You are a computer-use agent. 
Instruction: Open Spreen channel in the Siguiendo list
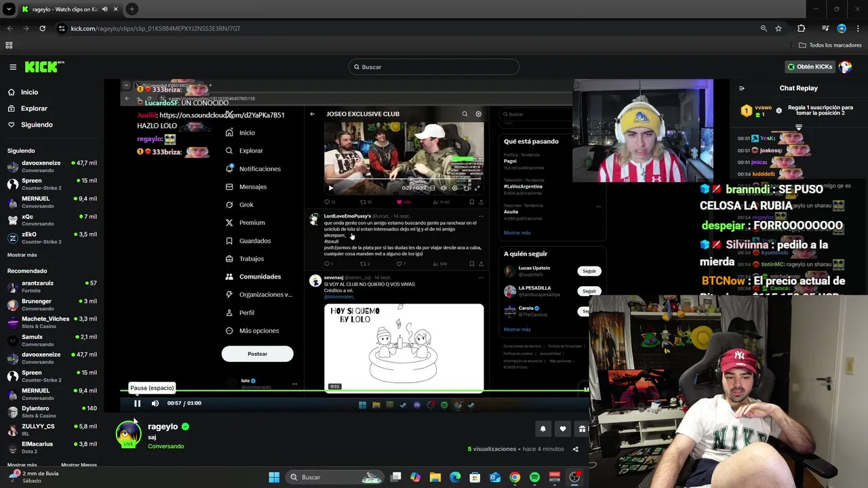[52, 184]
